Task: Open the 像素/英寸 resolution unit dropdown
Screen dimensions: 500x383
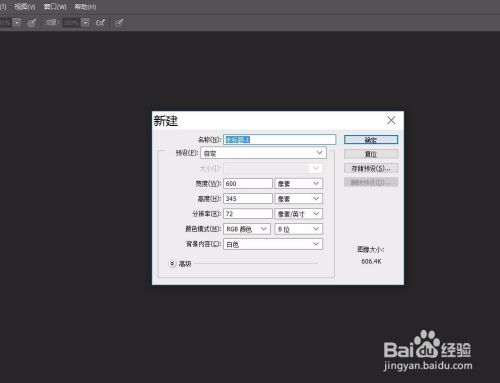Action: coord(299,214)
